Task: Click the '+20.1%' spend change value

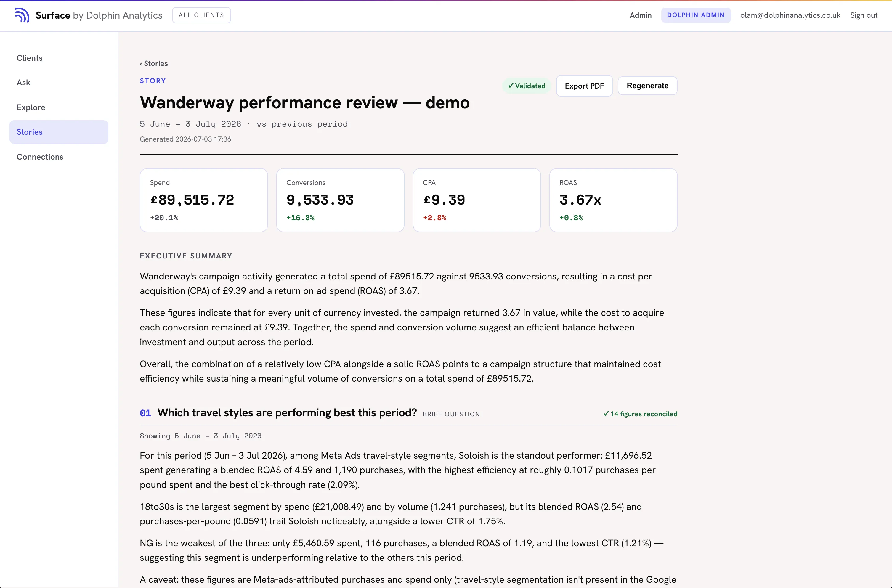Action: [x=164, y=218]
